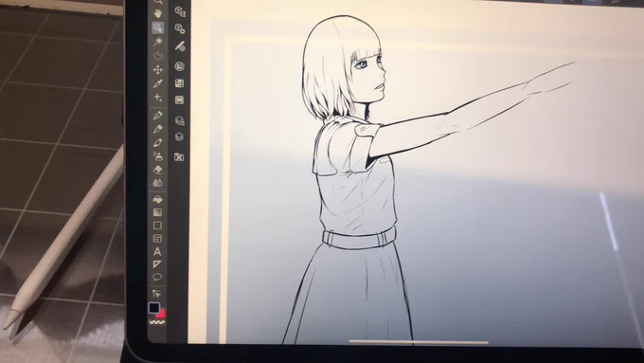Select the Move layer four-arrow tool
This screenshot has height=363, width=644.
tap(158, 69)
